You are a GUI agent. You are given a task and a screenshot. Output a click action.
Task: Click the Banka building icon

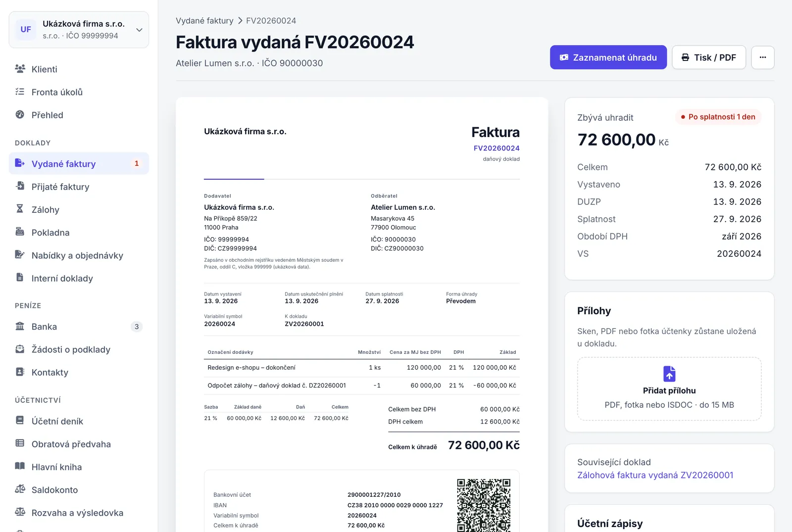(x=20, y=326)
